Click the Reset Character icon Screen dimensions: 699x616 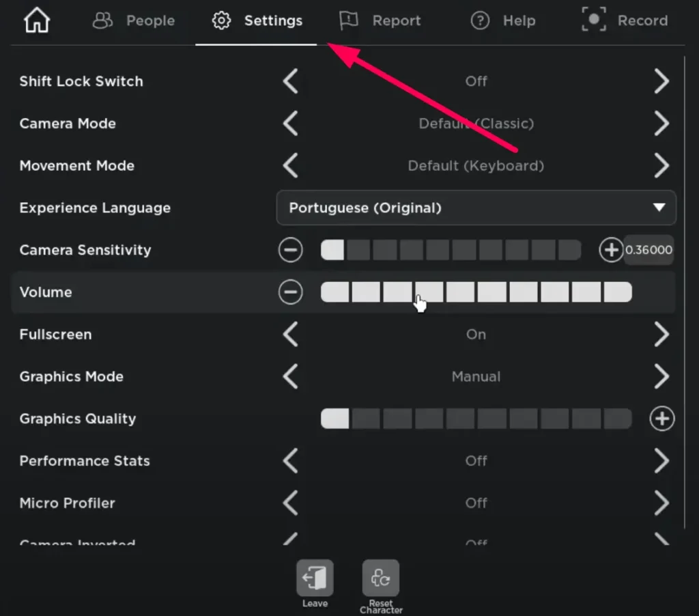pyautogui.click(x=381, y=578)
